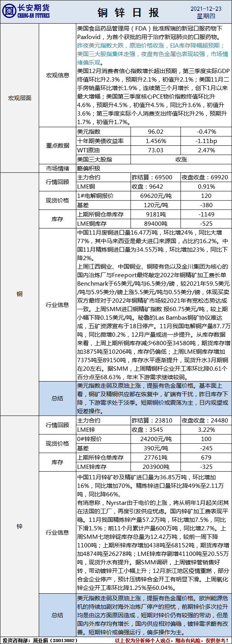Image resolution: width=232 pixels, height=644 pixels.
Task: Click the Chang-An Futures logo
Action: [26, 11]
